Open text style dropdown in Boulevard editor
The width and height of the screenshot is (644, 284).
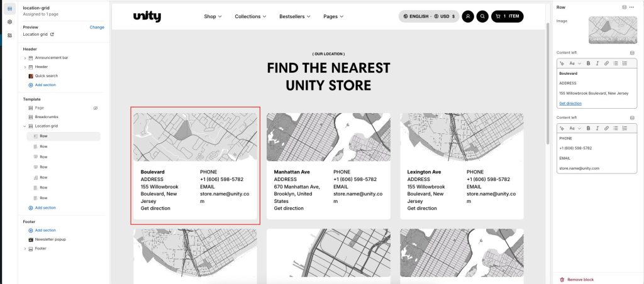tap(575, 63)
